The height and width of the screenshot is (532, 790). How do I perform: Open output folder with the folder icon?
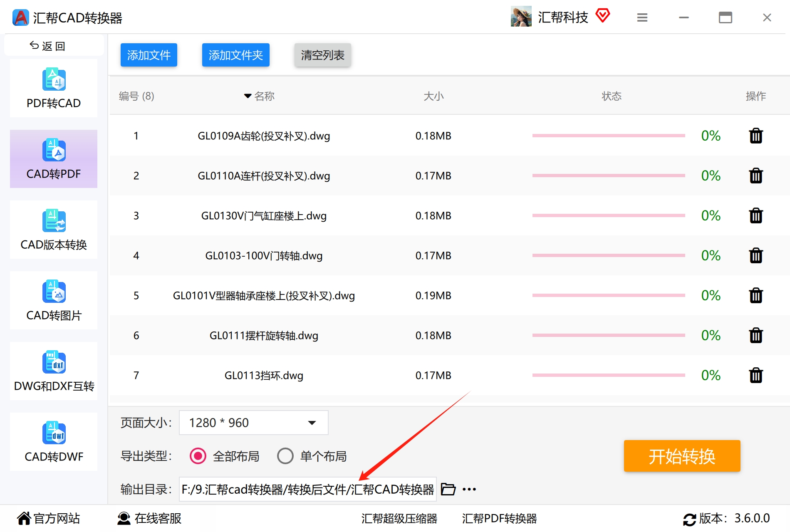click(x=448, y=489)
